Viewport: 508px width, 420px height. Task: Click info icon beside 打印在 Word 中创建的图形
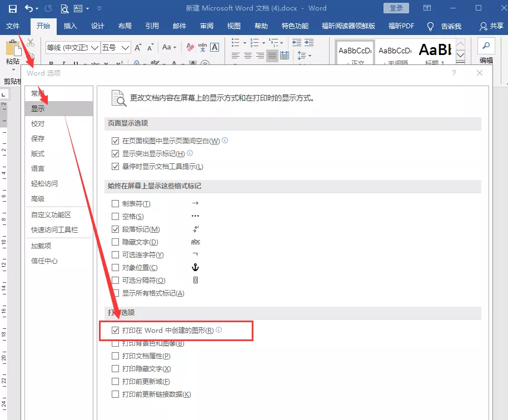click(x=218, y=329)
